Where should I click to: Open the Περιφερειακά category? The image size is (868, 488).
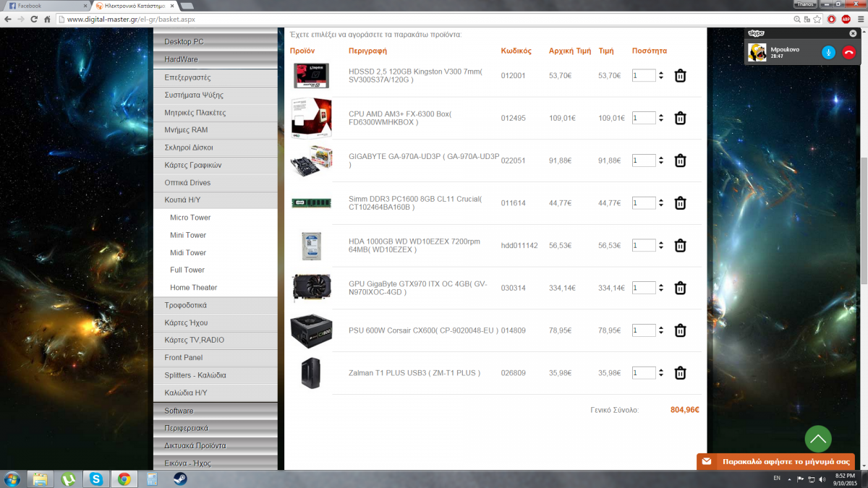point(216,428)
